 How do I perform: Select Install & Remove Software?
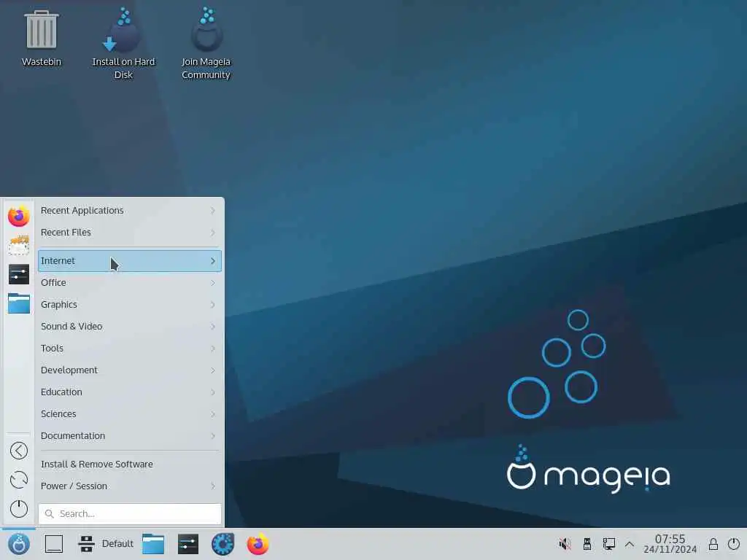point(130,464)
